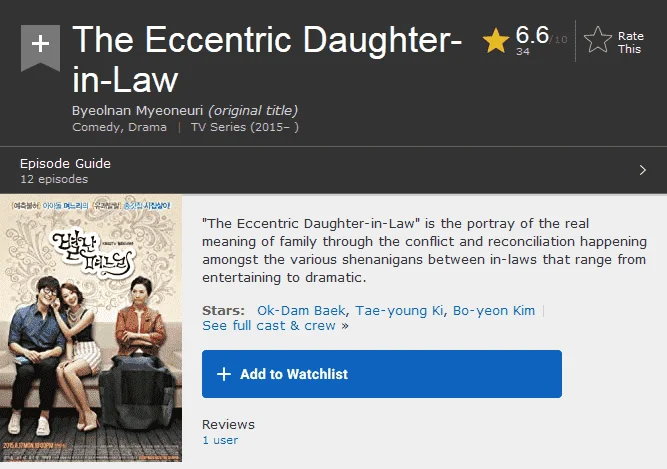Click the 12 episodes text
Viewport: 667px width, 469px height.
[x=54, y=179]
